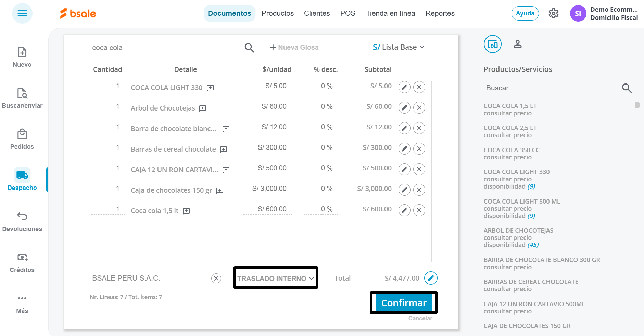Viewport: 644px width, 336px height.
Task: Open Pedidos sidebar item
Action: (x=22, y=139)
